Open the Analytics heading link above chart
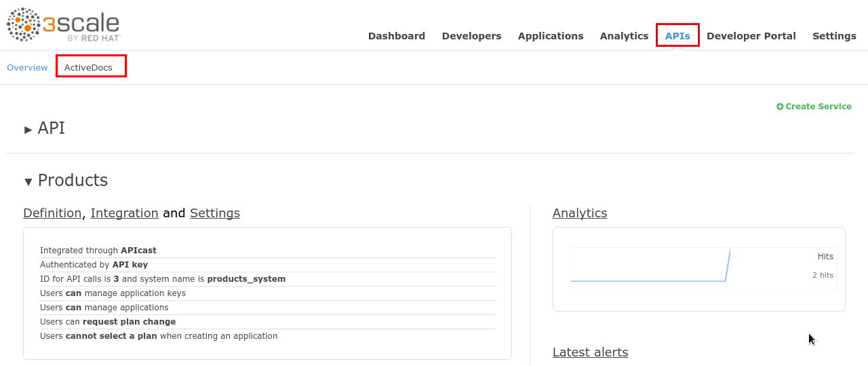868x366 pixels. coord(580,213)
